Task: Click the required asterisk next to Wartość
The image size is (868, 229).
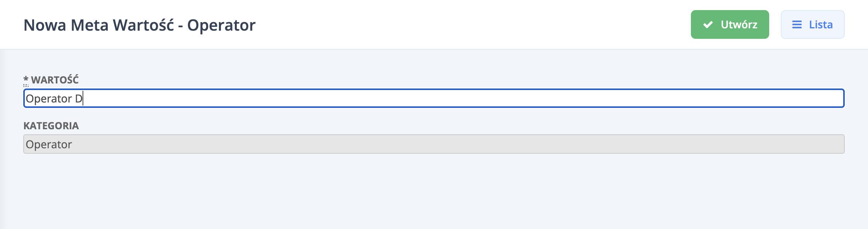Action: pos(26,80)
